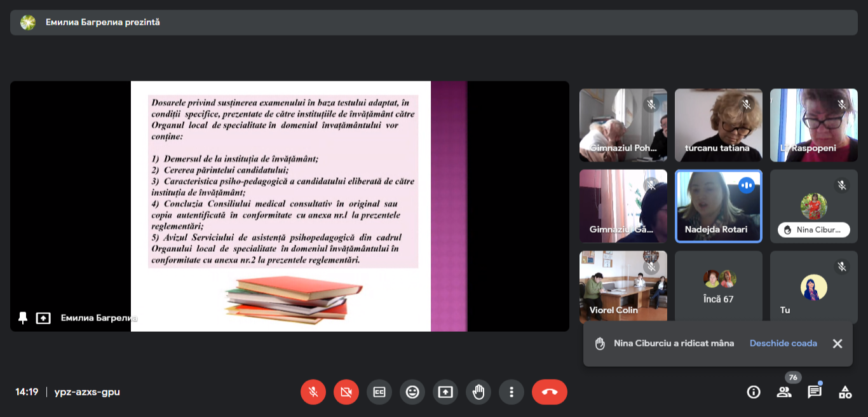Show the participants list panel
The image size is (868, 417).
tap(784, 392)
